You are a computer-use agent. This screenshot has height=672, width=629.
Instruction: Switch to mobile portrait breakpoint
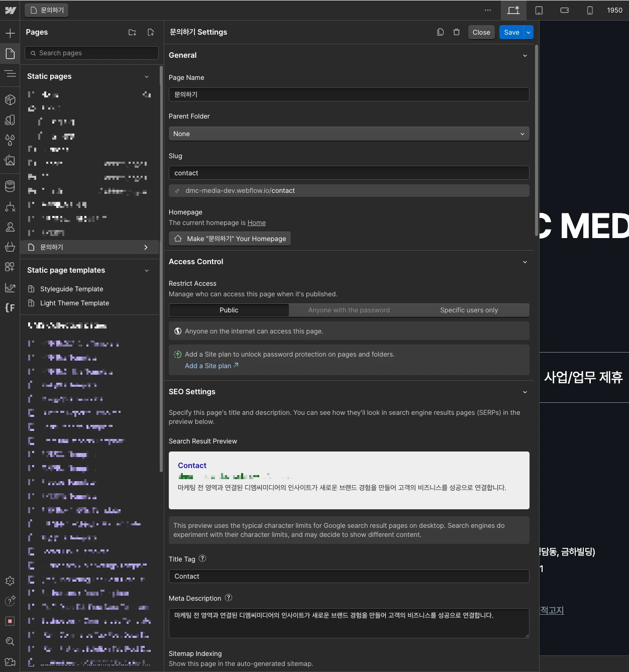coord(590,10)
